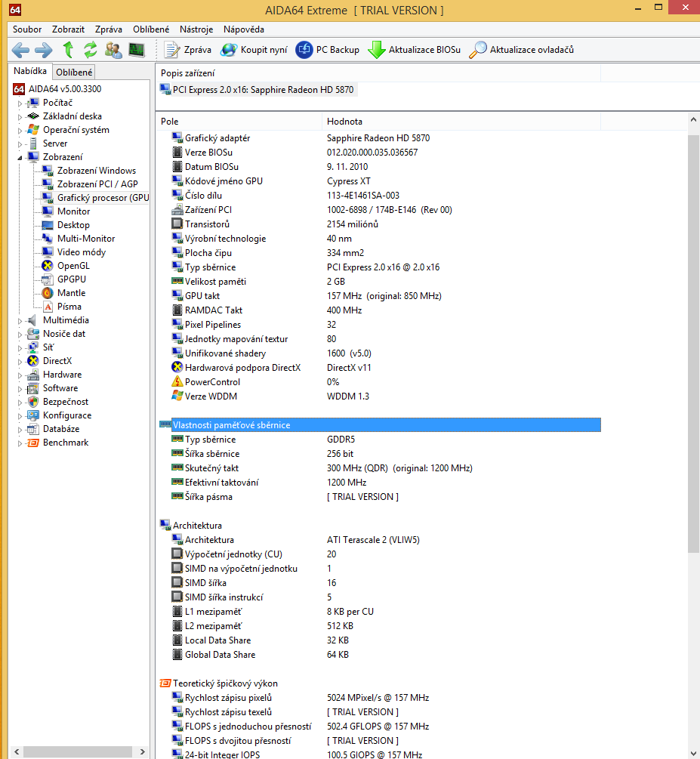
Task: Click the GPGPU icon in tree
Action: 47,279
